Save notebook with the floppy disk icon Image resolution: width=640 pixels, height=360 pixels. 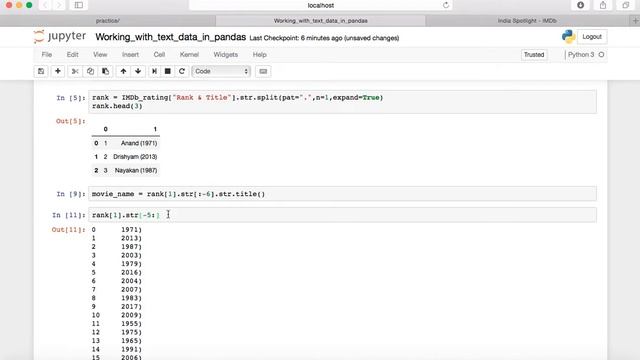click(41, 71)
